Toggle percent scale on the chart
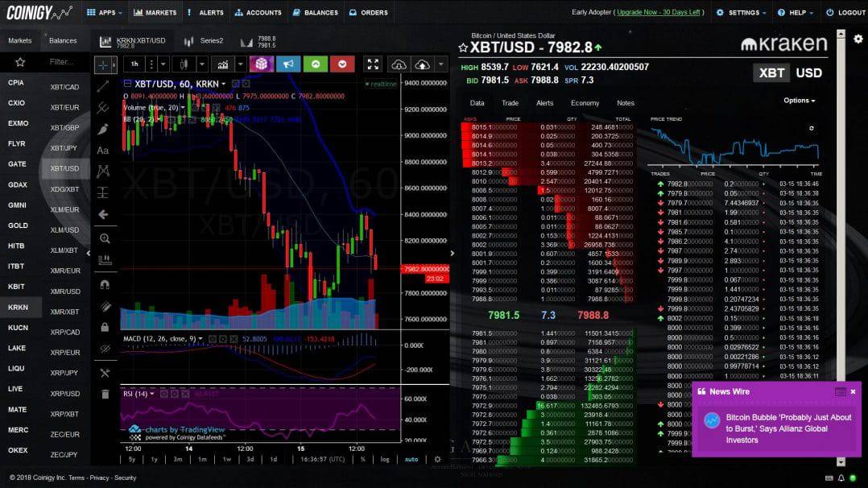 tap(363, 459)
